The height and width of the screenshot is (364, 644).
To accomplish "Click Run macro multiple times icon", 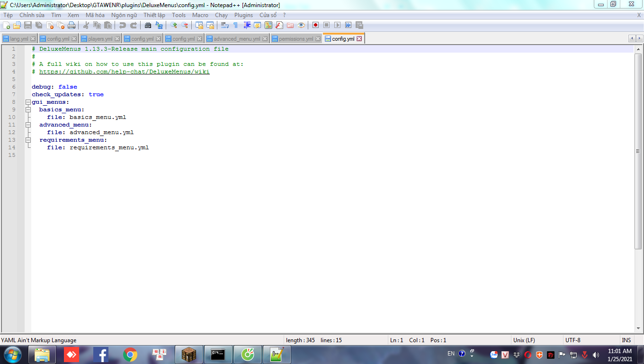I will 348,25.
